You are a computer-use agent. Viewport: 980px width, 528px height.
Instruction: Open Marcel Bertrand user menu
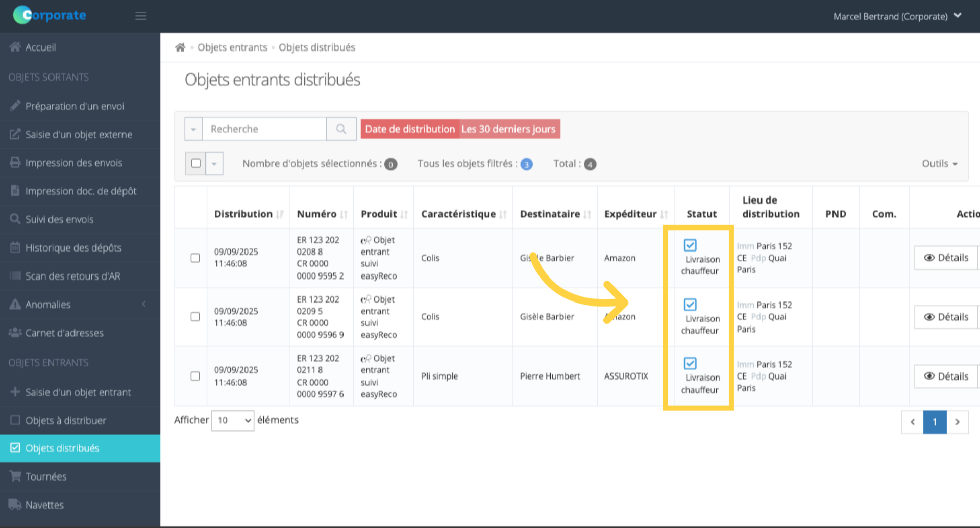coord(897,16)
